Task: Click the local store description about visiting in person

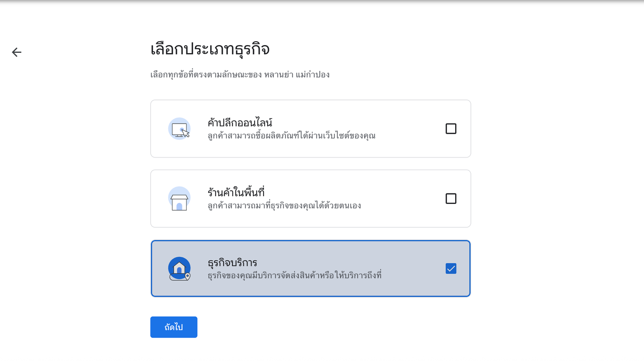Action: tap(284, 206)
